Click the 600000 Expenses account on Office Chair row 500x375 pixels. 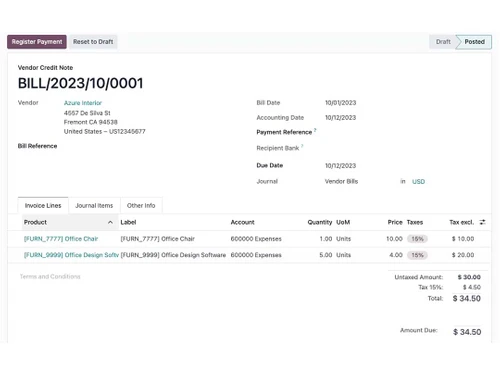point(256,239)
